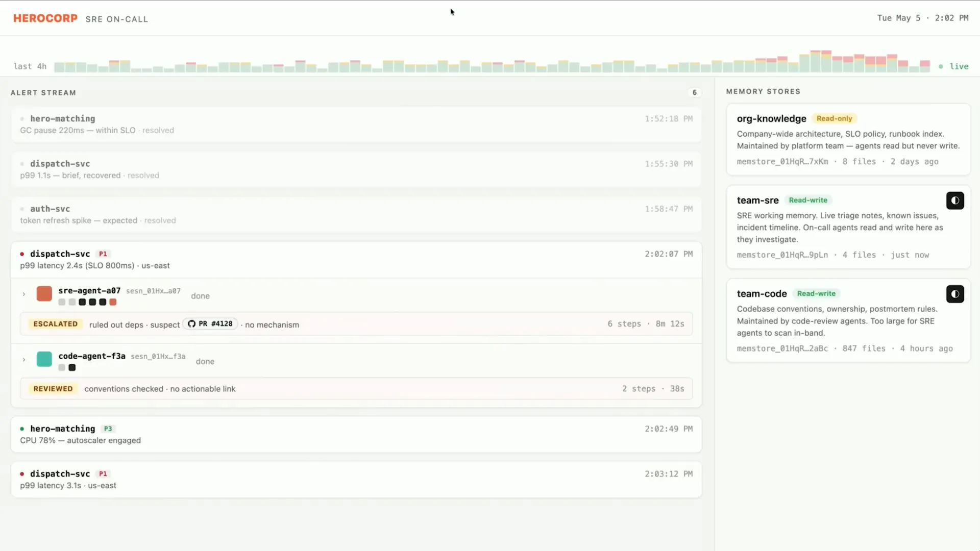Open the PR #4128 GitHub link
The height and width of the screenshot is (551, 980).
[210, 324]
